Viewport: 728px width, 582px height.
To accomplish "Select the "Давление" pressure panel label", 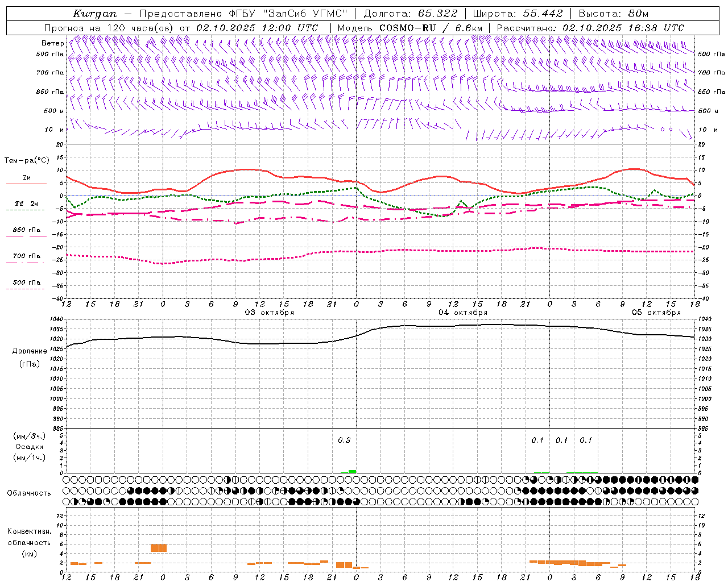I will click(x=30, y=351).
